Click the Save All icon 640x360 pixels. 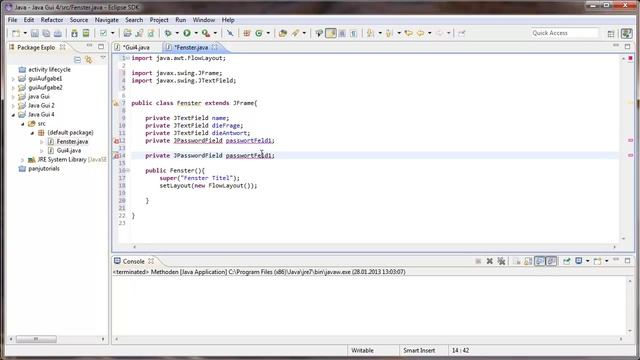tap(46, 33)
